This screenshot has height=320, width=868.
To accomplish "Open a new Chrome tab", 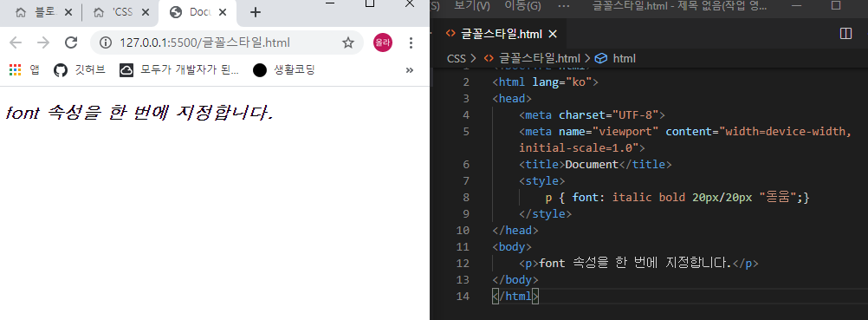I will point(256,12).
